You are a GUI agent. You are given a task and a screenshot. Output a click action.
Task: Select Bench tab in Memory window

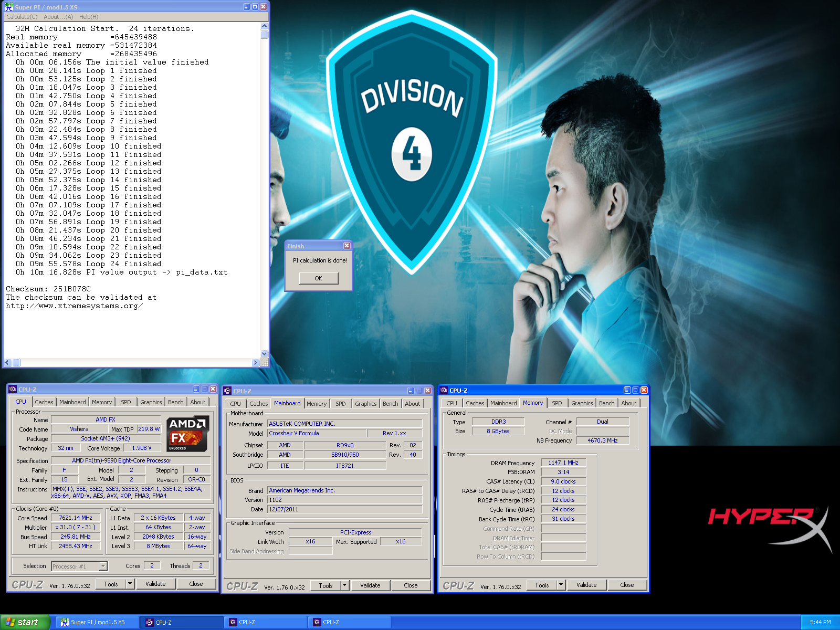pos(607,403)
